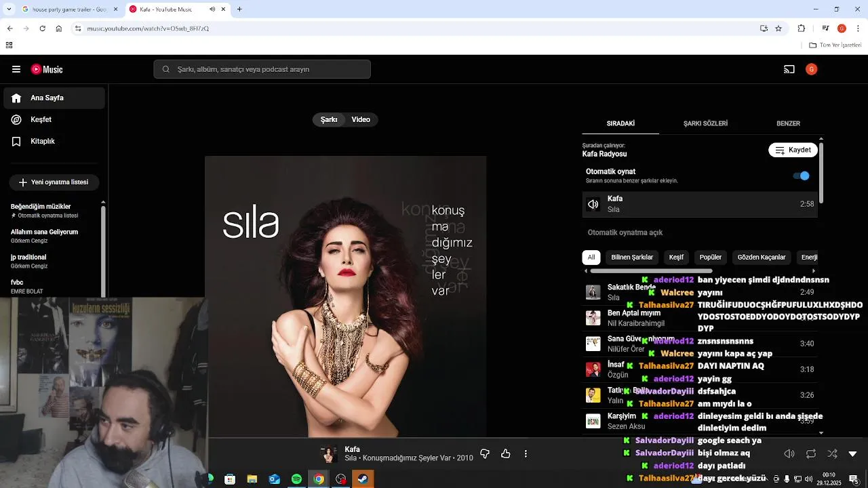The image size is (868, 488).
Task: Click the now-playing speaker icon beside Kafa
Action: point(593,204)
